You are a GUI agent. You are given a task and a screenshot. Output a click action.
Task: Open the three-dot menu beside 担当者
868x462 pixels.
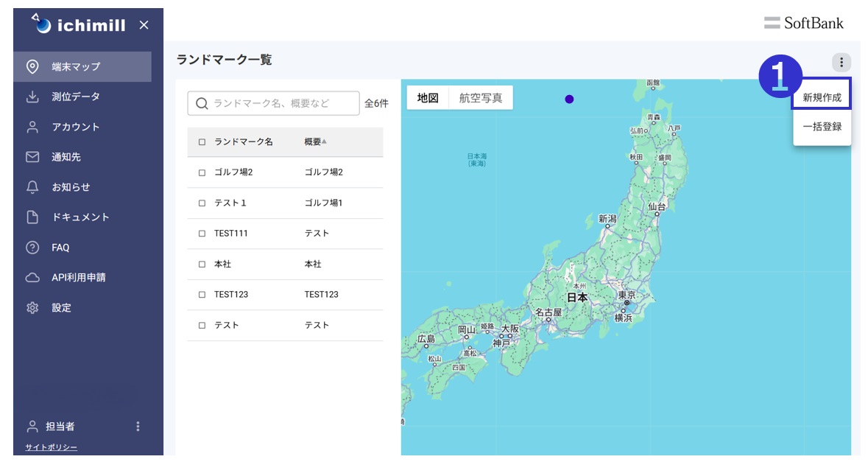138,426
